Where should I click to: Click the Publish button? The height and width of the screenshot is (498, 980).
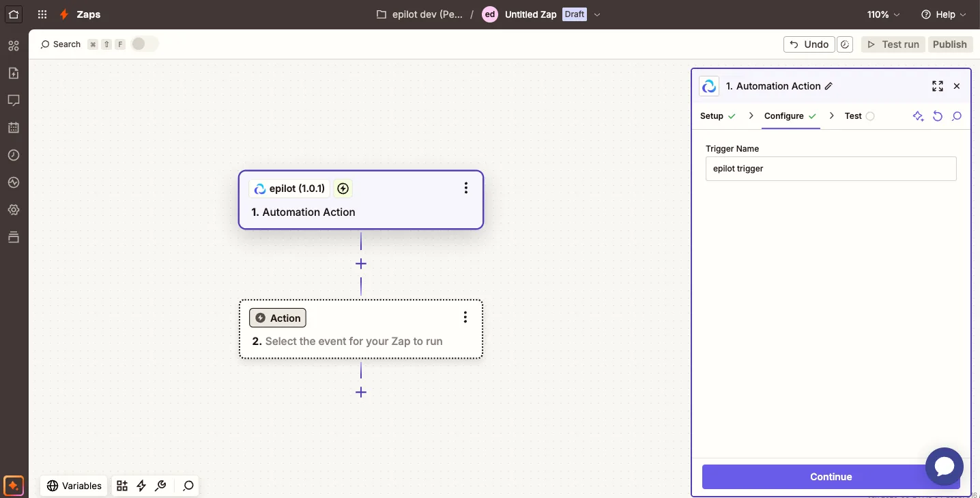(x=949, y=44)
